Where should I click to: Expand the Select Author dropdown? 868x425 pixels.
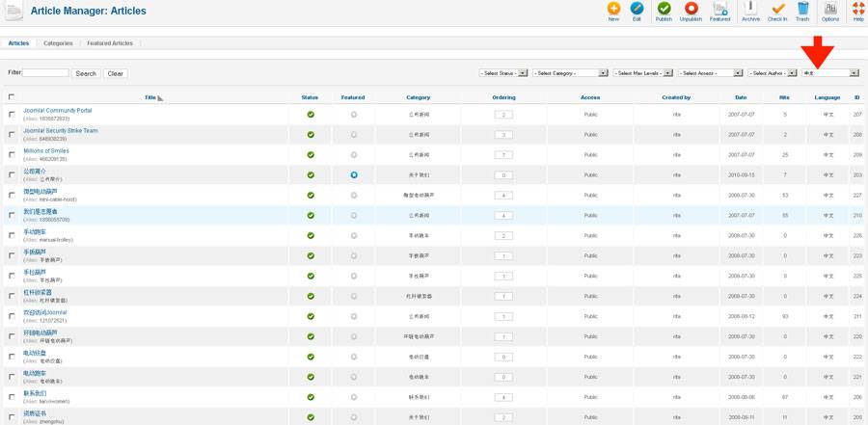[773, 73]
